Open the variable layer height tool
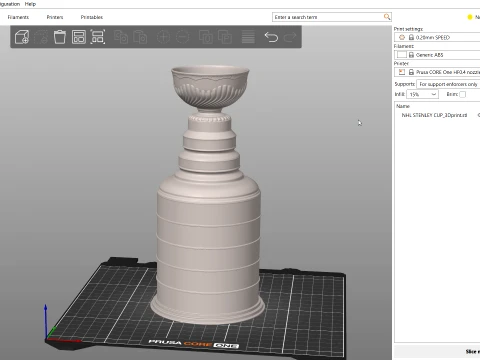Viewport: 480px width, 360px height. click(248, 37)
